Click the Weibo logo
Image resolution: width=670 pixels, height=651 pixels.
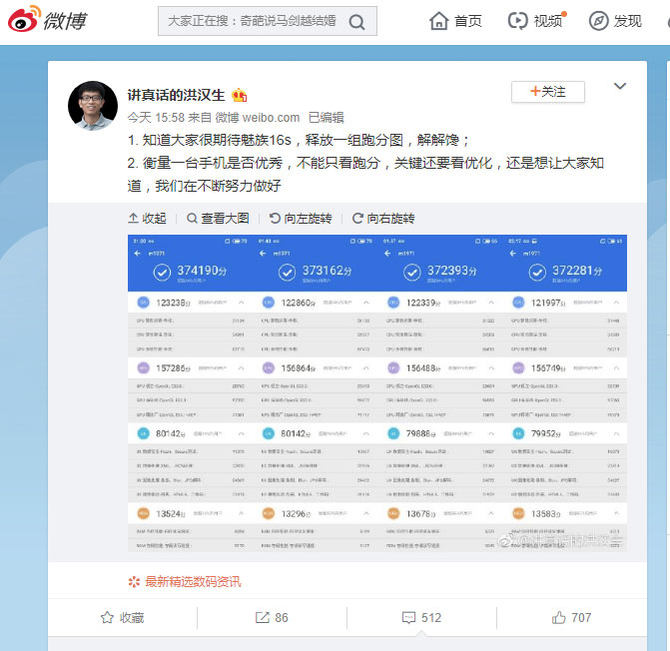point(47,20)
